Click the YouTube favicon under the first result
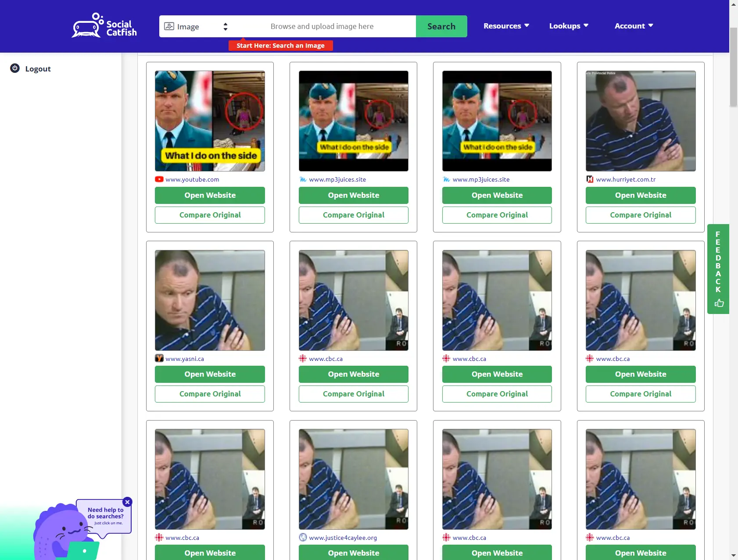 [159, 179]
